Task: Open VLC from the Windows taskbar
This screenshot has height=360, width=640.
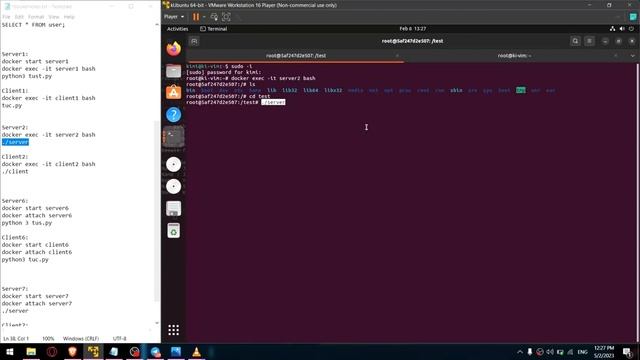Action: [196, 352]
